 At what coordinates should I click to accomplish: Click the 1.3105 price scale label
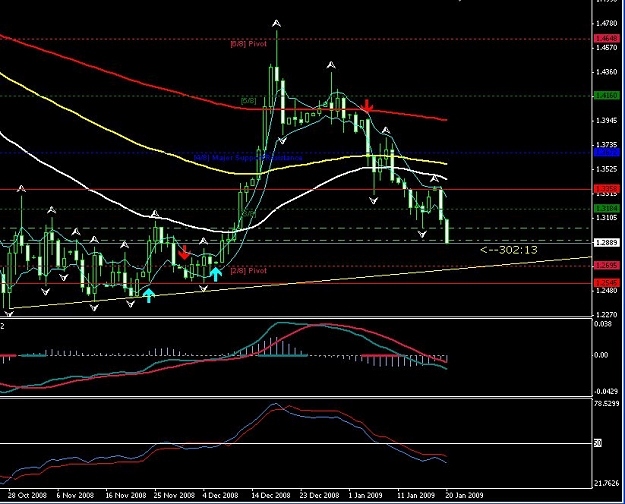(607, 218)
